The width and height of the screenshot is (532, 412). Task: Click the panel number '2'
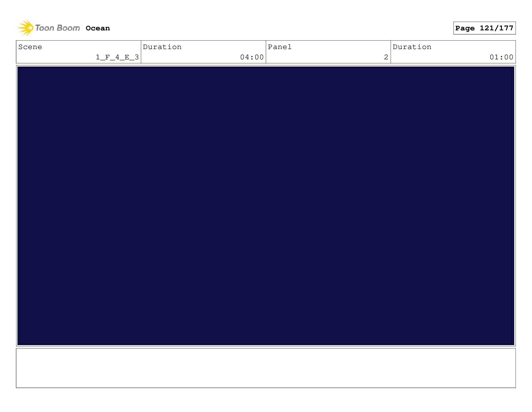click(386, 57)
